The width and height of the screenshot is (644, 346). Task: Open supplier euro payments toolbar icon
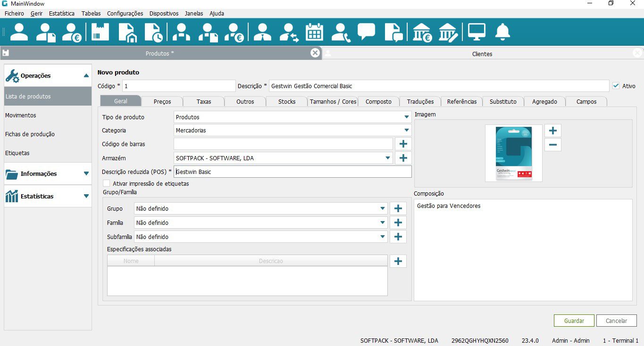click(234, 32)
